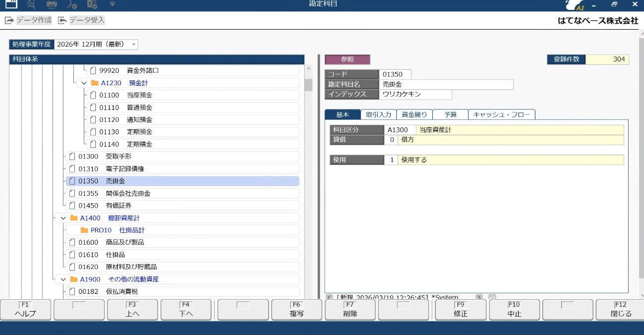Click the document icon beside 01100 当座預金
The height and width of the screenshot is (335, 644).
tap(93, 95)
